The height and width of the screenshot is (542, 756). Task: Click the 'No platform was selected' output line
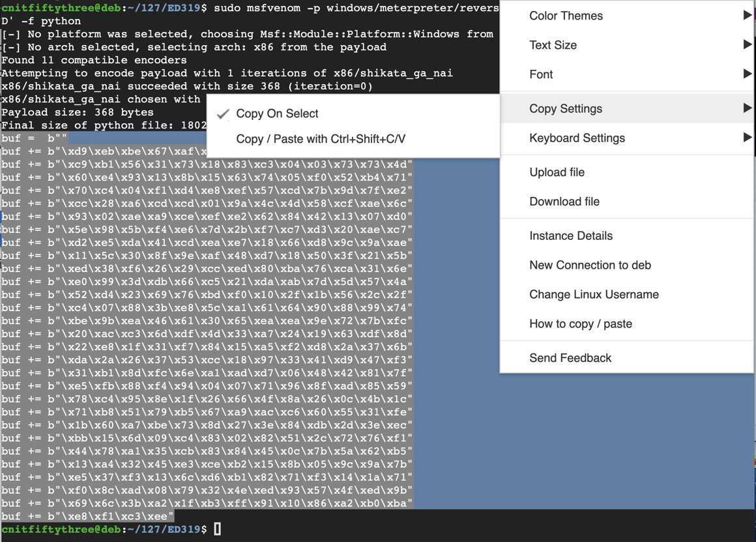click(248, 35)
